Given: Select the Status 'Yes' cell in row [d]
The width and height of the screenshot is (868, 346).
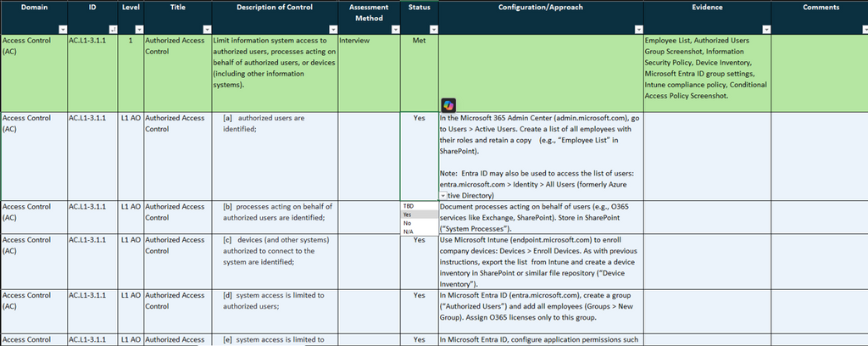Looking at the screenshot, I should point(419,311).
